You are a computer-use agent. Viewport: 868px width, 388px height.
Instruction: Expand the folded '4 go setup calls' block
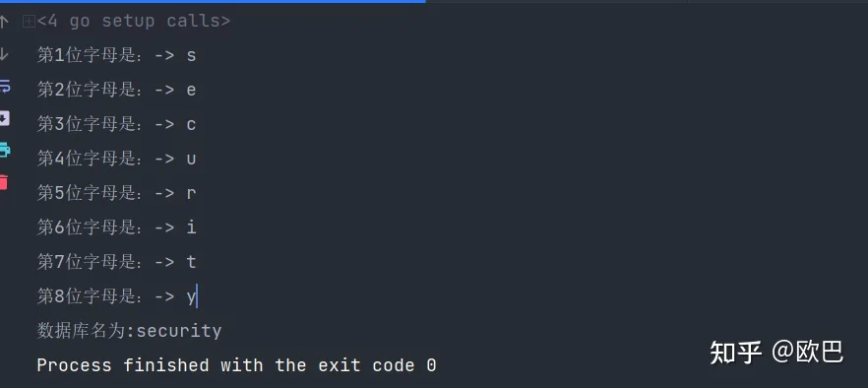[29, 22]
